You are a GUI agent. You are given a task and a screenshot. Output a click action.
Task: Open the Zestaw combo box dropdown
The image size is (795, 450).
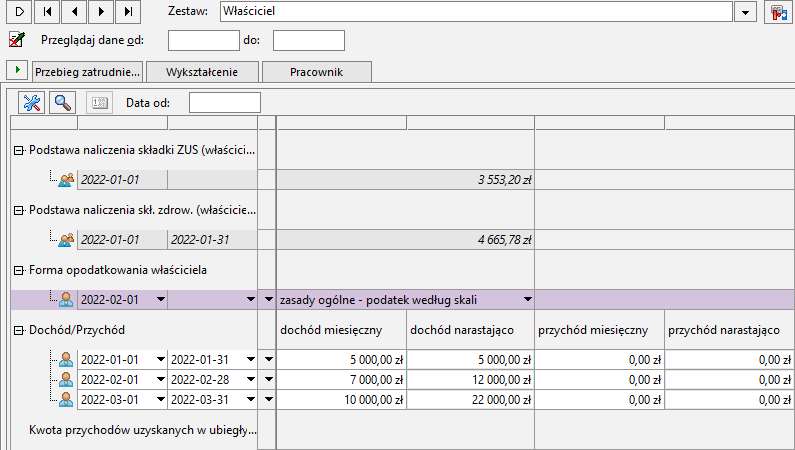[746, 12]
